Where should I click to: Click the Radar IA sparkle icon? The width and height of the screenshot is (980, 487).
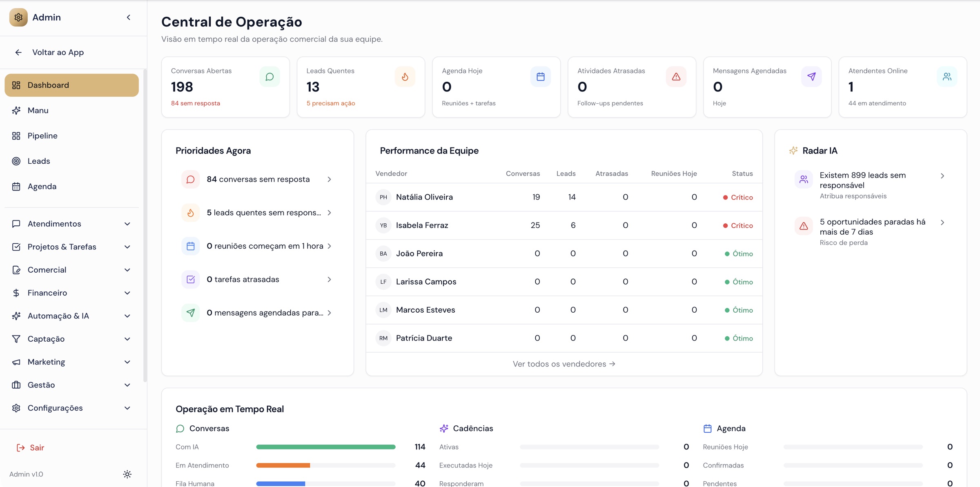tap(793, 151)
